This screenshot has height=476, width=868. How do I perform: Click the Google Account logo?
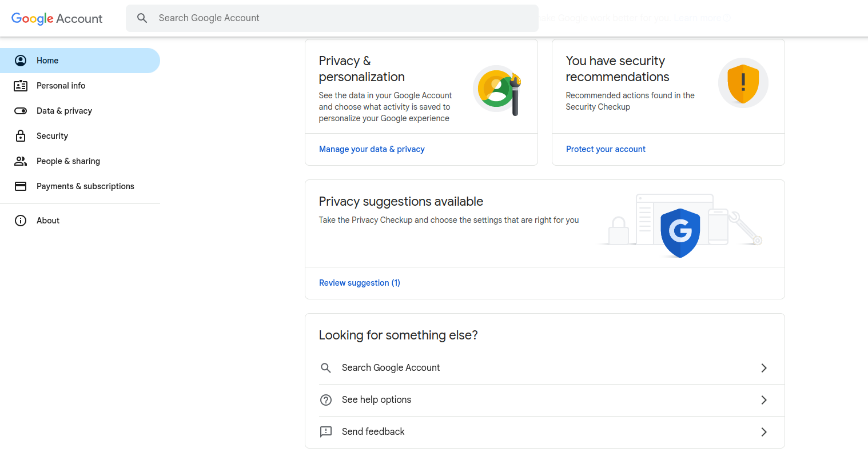(x=57, y=18)
